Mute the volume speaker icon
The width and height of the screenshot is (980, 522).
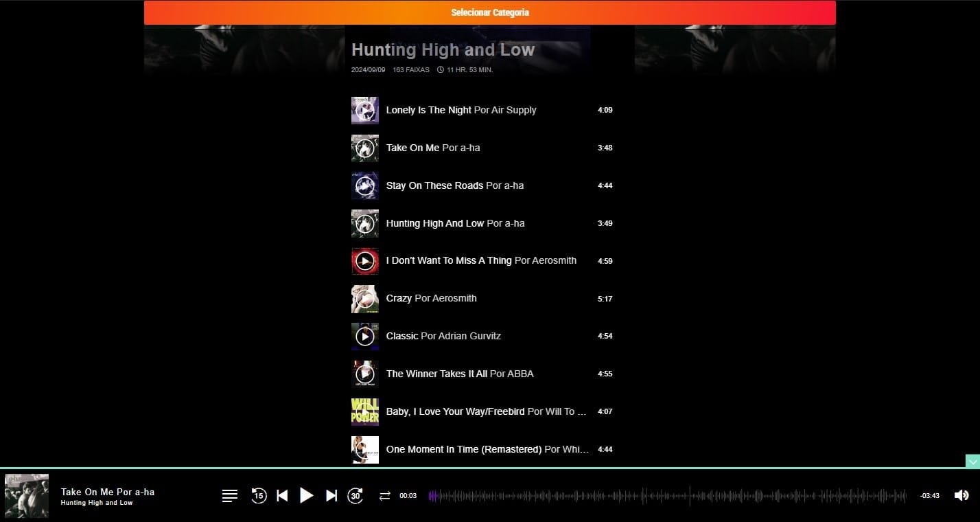(x=961, y=495)
